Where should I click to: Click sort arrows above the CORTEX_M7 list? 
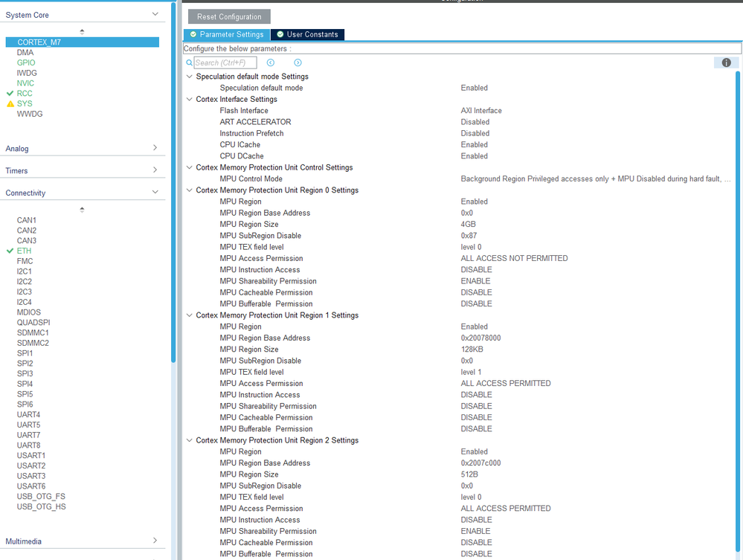82,31
